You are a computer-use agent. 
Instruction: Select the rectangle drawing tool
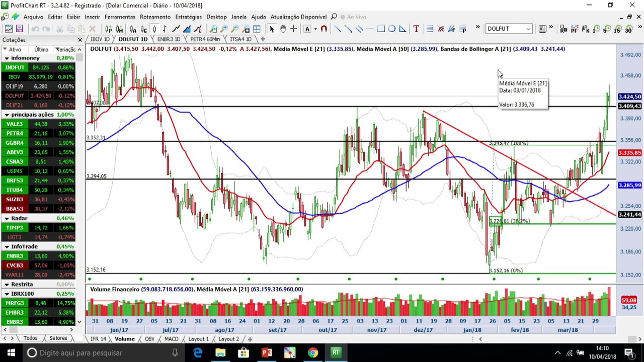[381, 29]
